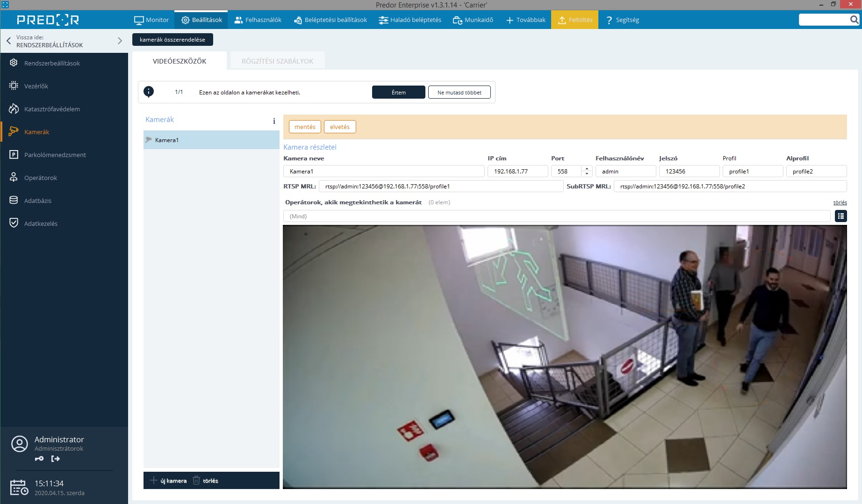Screen dimensions: 862x504
Task: Click the törlés link above operators
Action: pyautogui.click(x=840, y=202)
